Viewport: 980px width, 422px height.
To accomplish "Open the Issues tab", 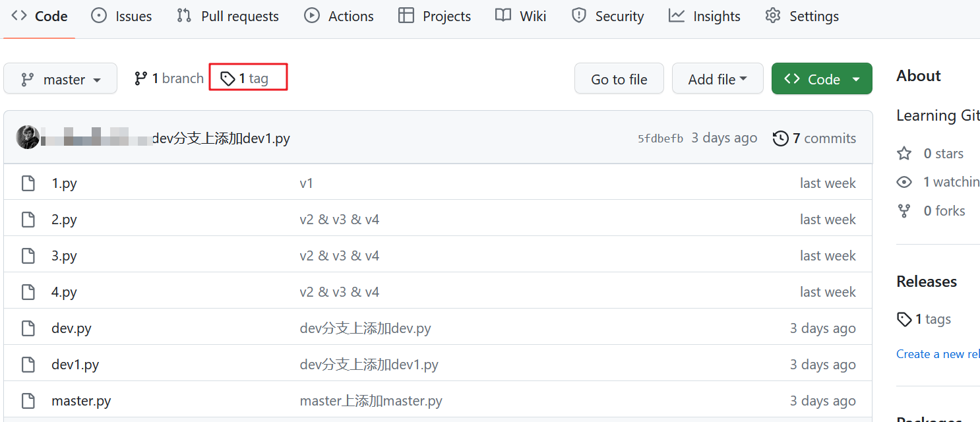I will [121, 16].
